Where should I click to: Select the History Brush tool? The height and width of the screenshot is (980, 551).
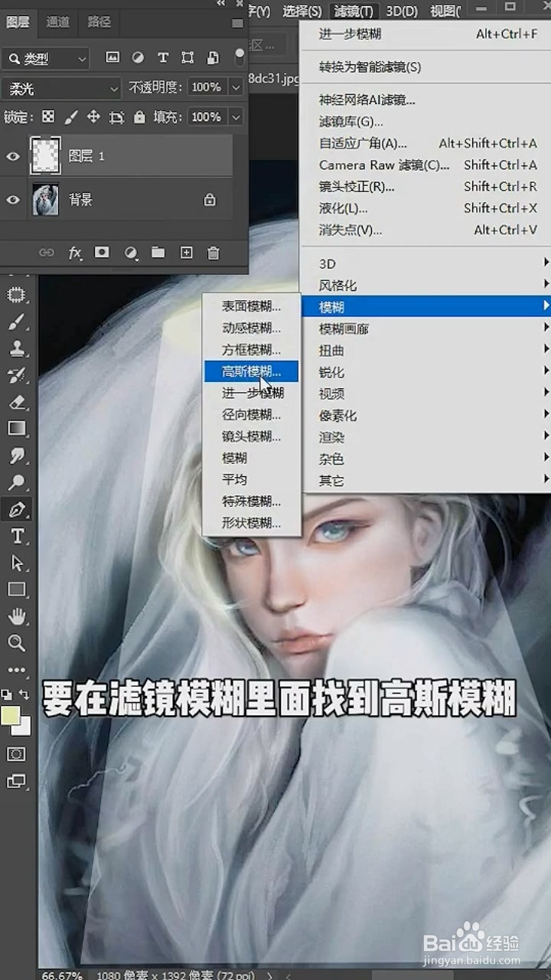(x=17, y=376)
